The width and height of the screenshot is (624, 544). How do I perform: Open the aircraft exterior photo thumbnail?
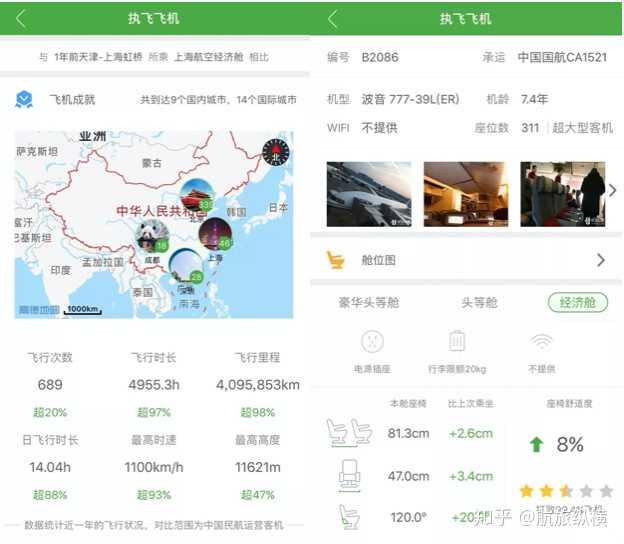coord(369,194)
